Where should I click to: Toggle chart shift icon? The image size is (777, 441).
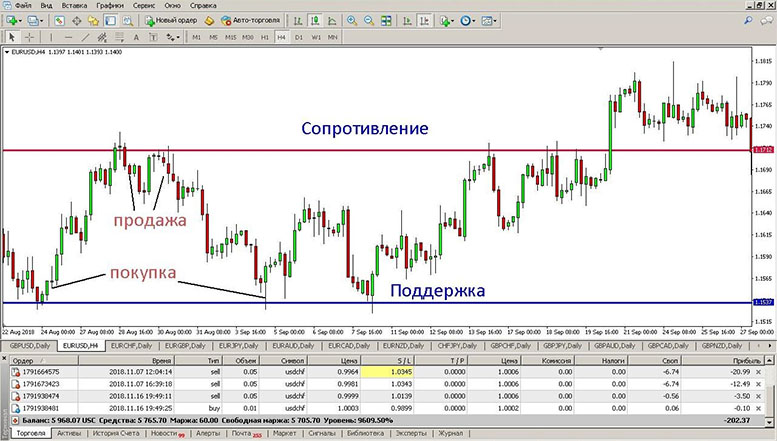pyautogui.click(x=425, y=21)
